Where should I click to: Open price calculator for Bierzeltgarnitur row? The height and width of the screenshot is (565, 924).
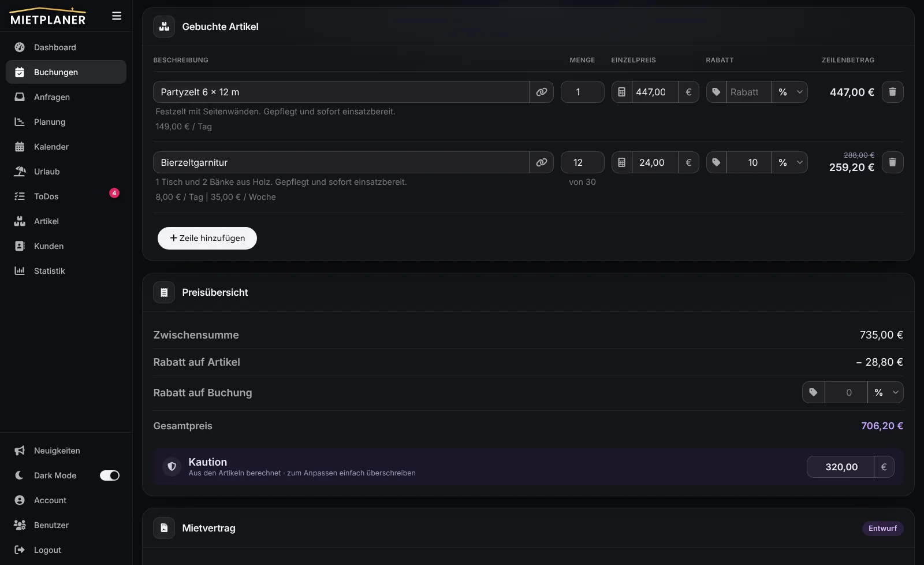click(x=622, y=162)
